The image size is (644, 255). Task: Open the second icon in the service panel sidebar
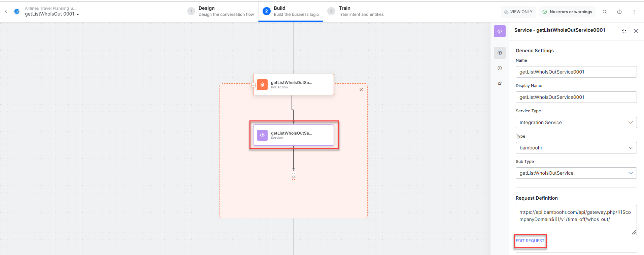tap(500, 68)
